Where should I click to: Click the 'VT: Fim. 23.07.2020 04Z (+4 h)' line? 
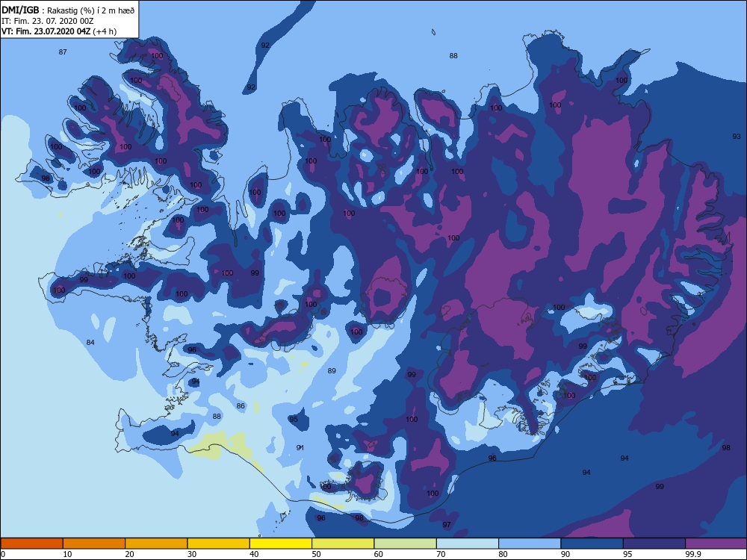click(59, 31)
